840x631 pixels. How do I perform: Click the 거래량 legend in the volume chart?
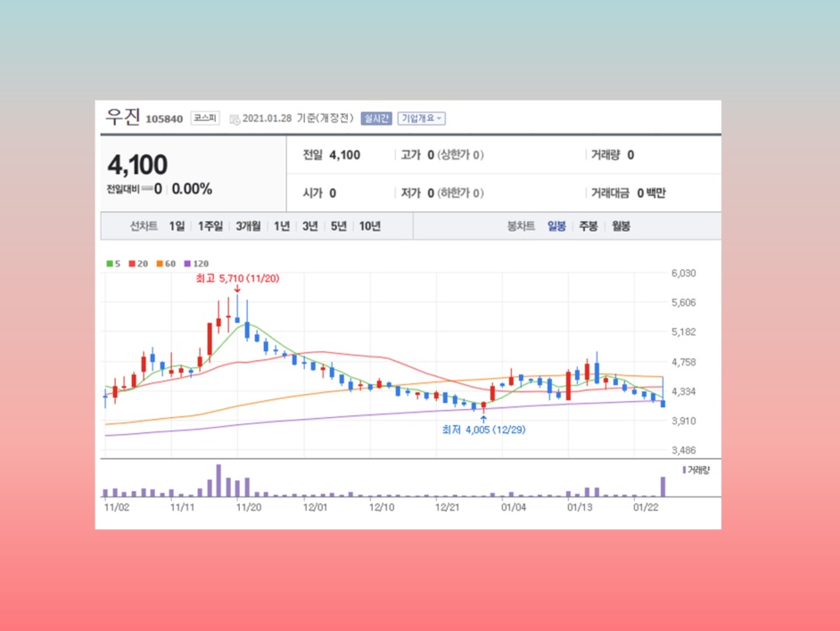tap(696, 471)
